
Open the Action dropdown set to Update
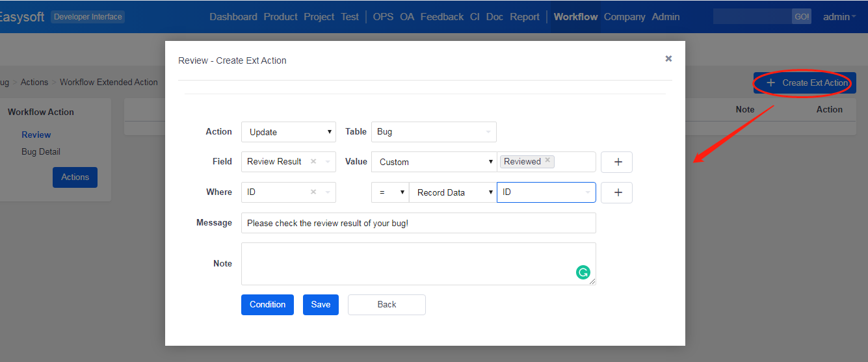point(288,132)
